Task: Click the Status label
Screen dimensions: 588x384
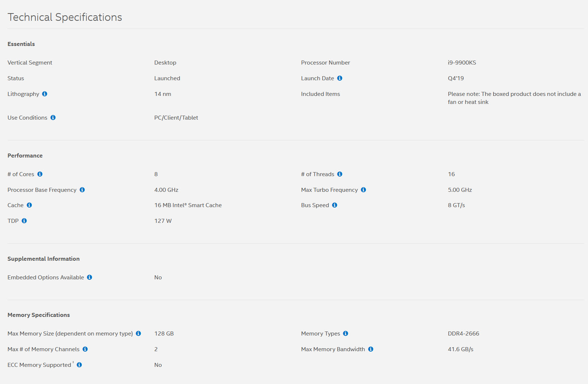Action: point(16,78)
